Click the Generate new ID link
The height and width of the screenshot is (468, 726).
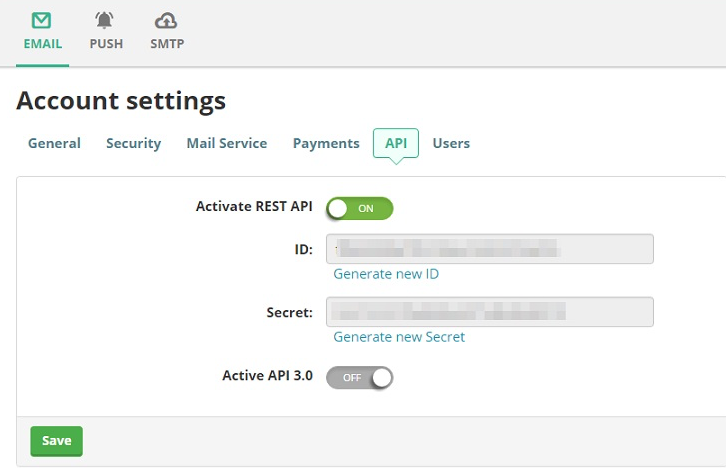(386, 274)
